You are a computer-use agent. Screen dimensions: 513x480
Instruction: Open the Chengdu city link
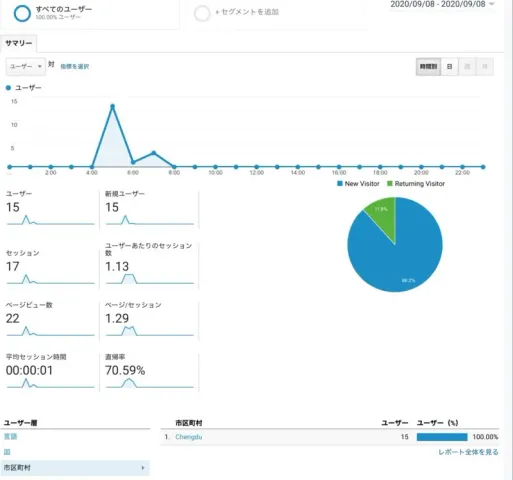point(189,437)
